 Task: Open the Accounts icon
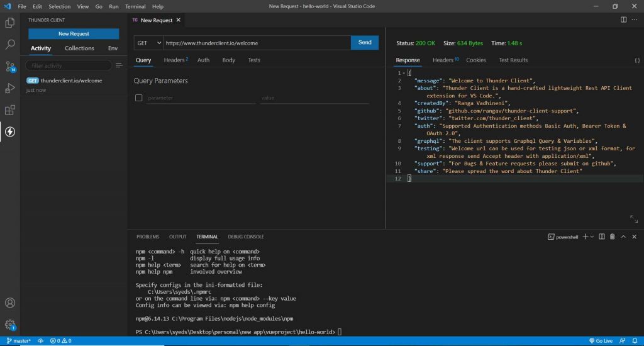point(10,303)
